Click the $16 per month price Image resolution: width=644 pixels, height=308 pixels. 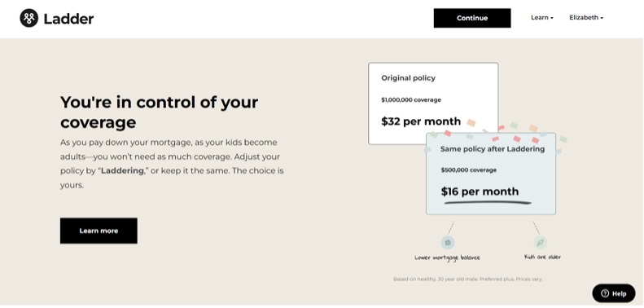[480, 191]
